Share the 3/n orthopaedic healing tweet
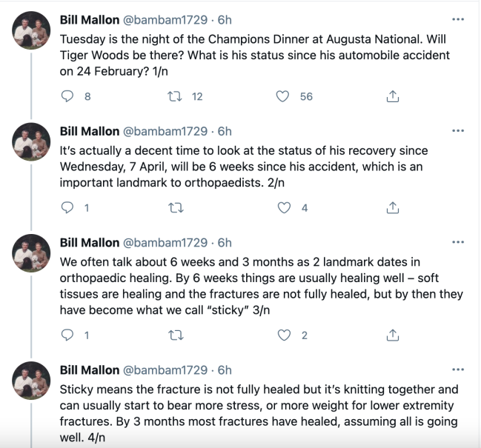Screen dimensions: 481x448 393,335
